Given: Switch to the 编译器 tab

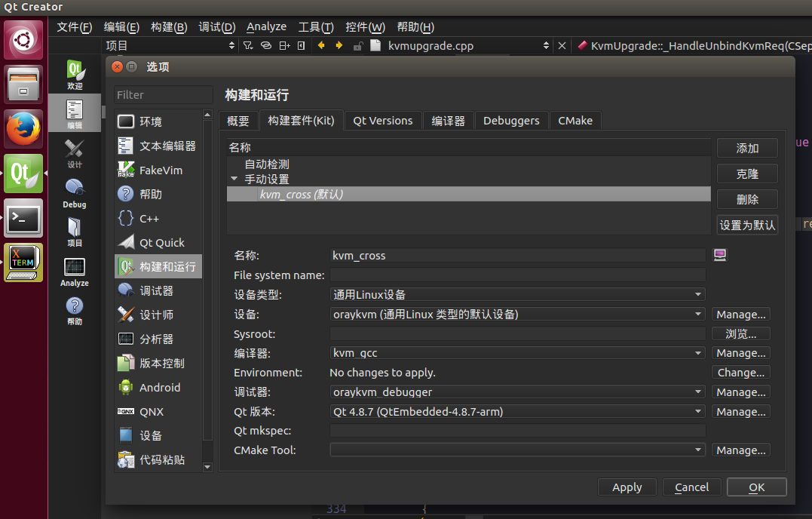Looking at the screenshot, I should click(x=448, y=121).
